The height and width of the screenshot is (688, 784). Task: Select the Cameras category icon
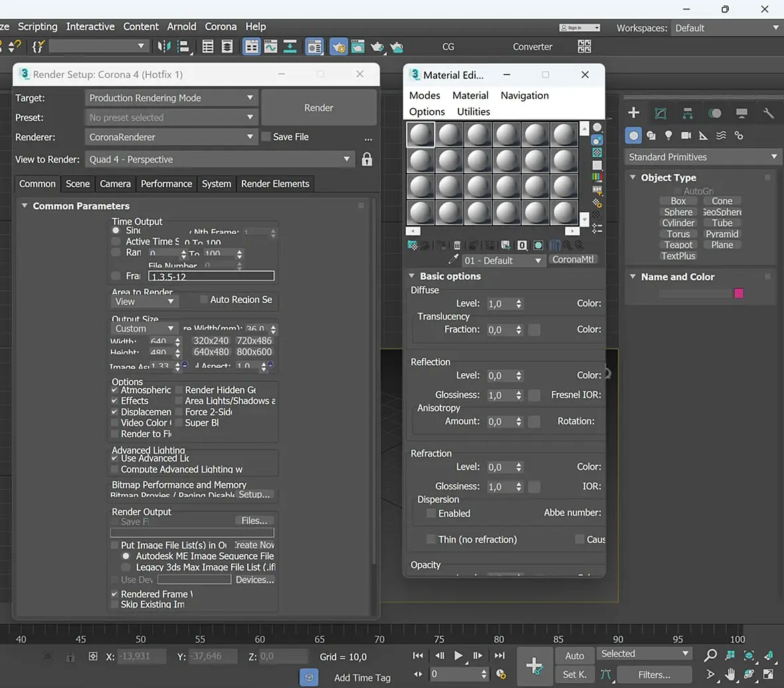pos(686,135)
